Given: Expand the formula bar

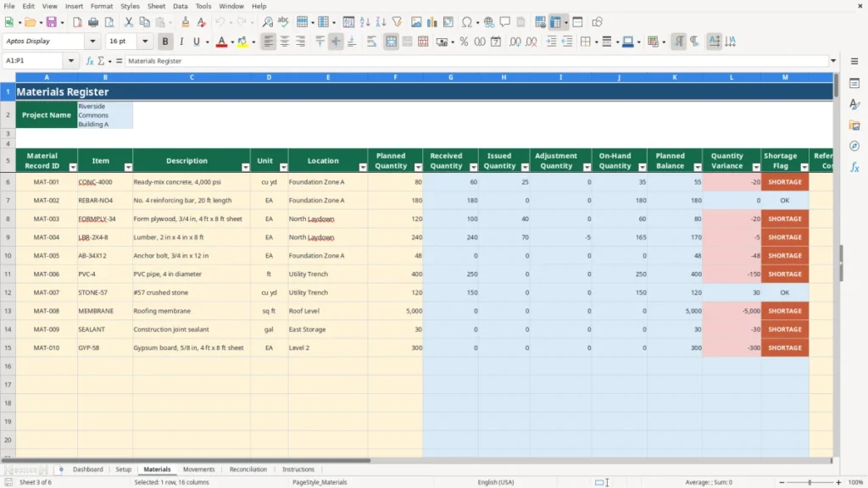Looking at the screenshot, I should [x=832, y=61].
